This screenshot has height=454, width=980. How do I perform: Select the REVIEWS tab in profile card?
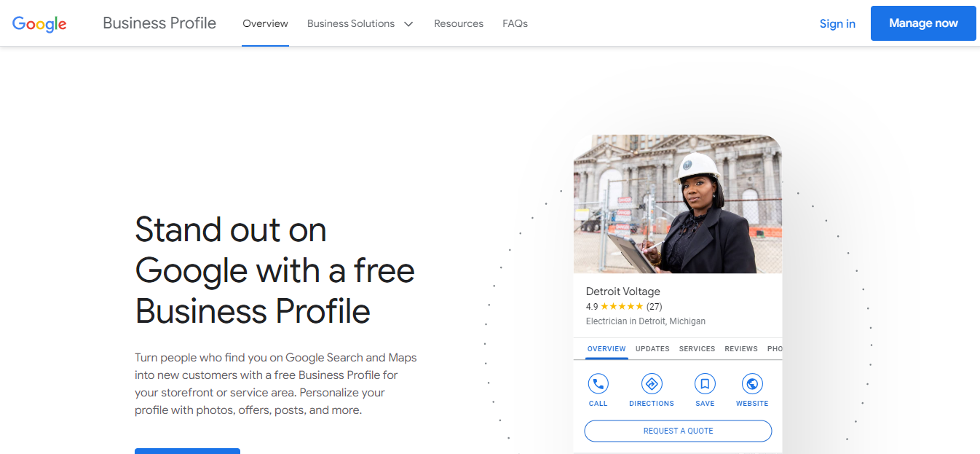point(741,349)
